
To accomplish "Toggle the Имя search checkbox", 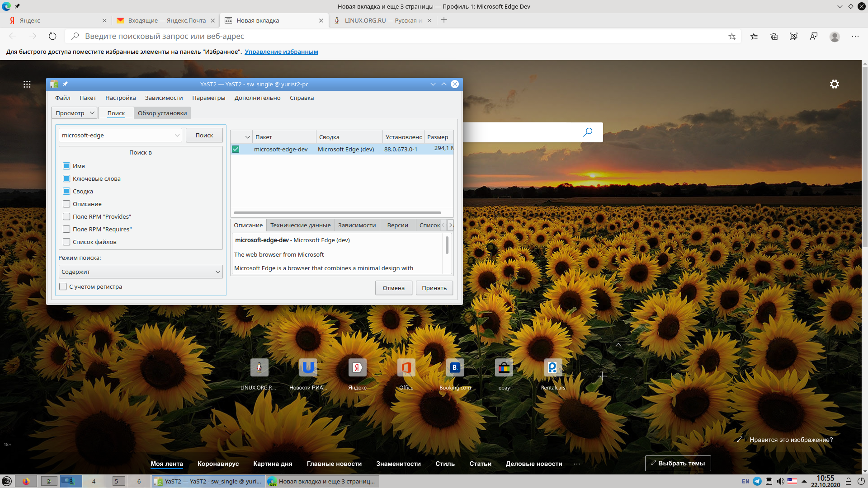I will tap(66, 166).
